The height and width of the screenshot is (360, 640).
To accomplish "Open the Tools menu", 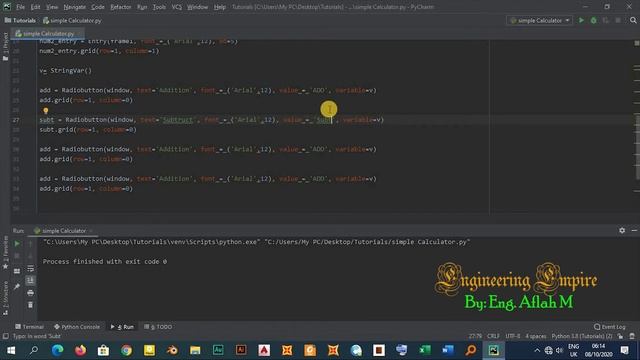I will tap(159, 7).
